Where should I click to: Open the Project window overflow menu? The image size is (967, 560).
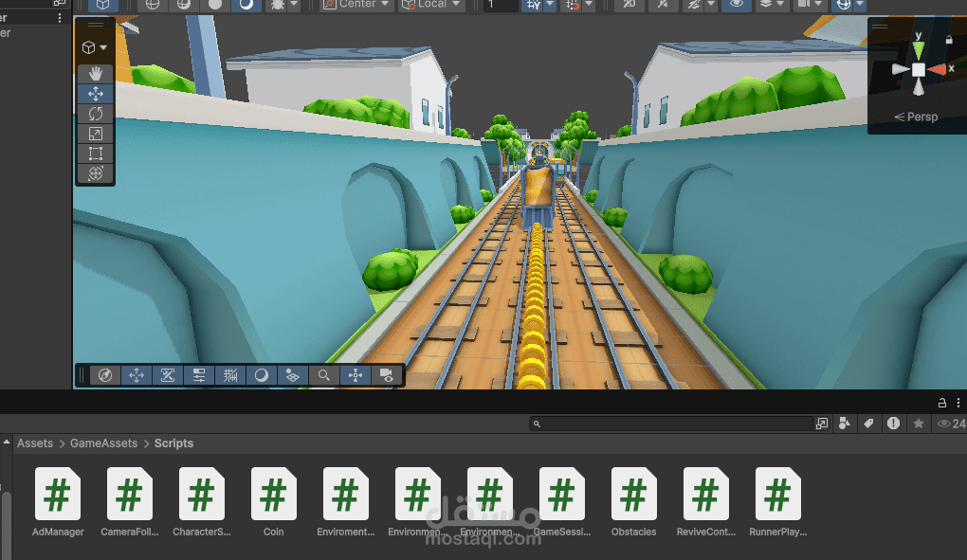click(958, 402)
